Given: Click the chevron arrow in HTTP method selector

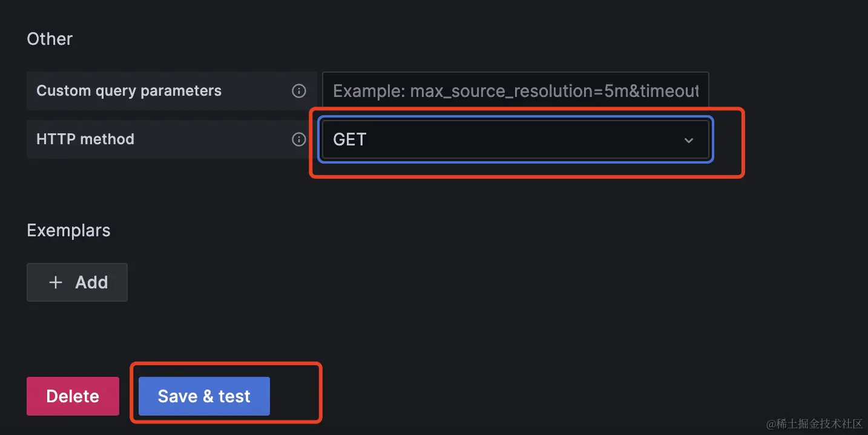Looking at the screenshot, I should pos(688,140).
